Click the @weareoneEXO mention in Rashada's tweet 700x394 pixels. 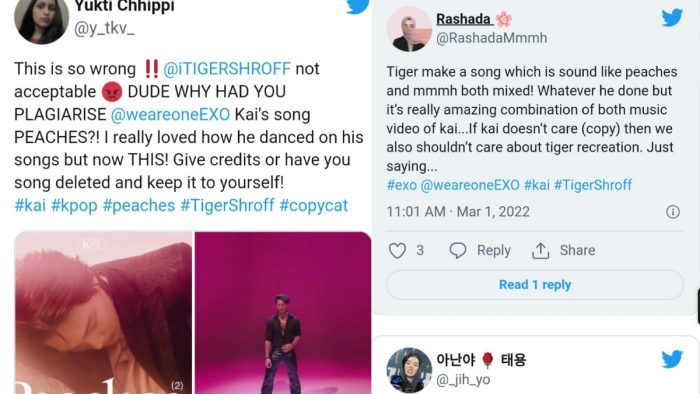[470, 185]
